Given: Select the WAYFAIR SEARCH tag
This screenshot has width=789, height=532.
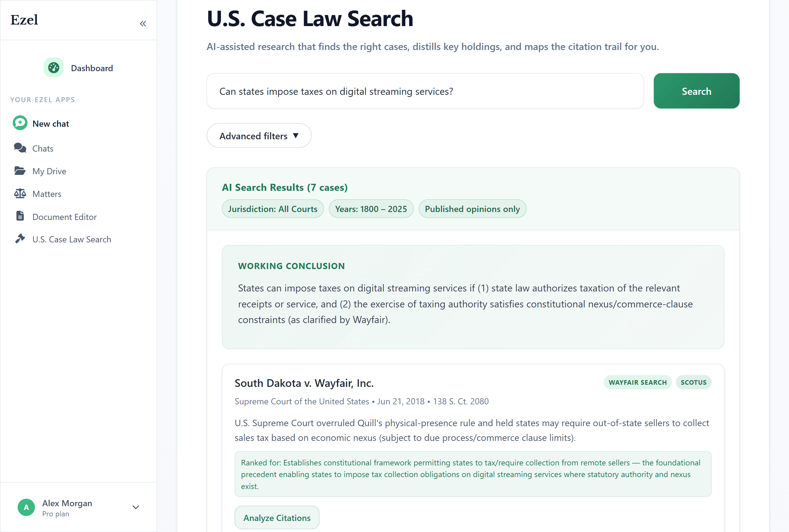Looking at the screenshot, I should coord(637,382).
